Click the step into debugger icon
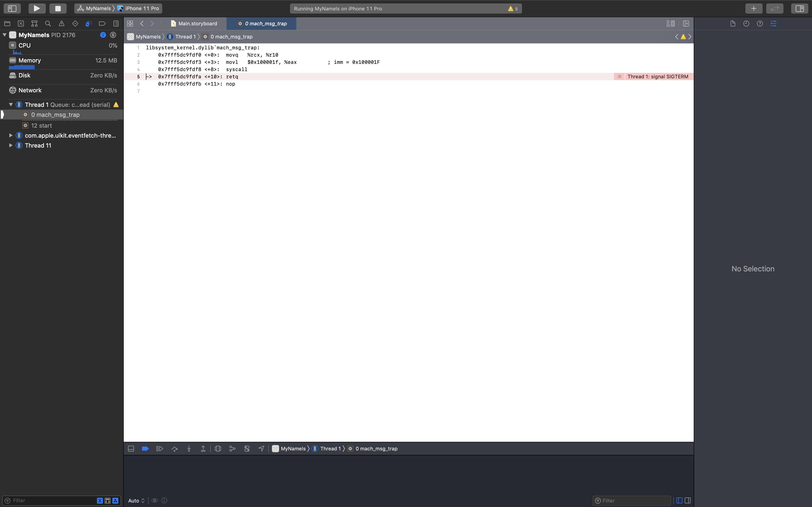Viewport: 812px width, 507px height. pyautogui.click(x=188, y=449)
